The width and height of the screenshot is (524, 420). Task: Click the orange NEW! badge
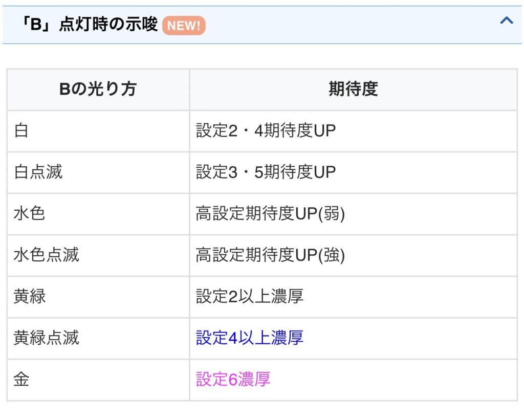tap(184, 25)
